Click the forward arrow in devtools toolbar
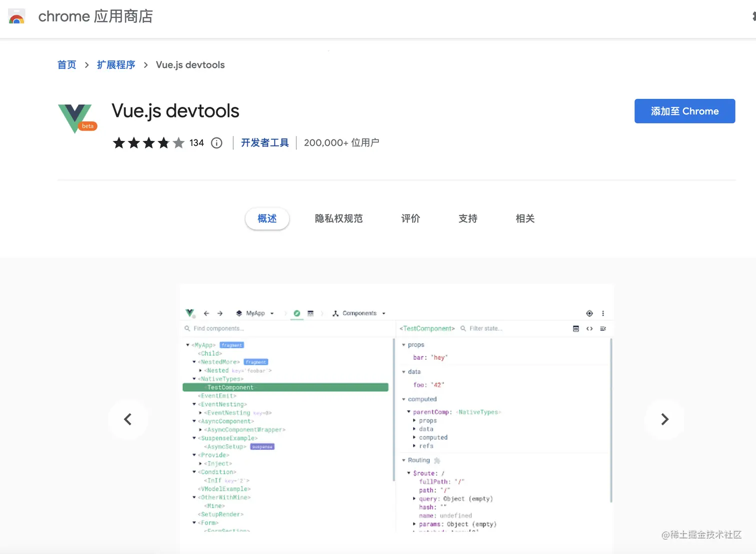This screenshot has height=554, width=756. 220,313
